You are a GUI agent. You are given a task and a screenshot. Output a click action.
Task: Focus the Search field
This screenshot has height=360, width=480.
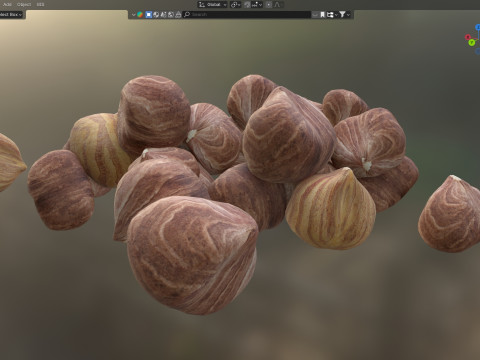[x=247, y=15]
